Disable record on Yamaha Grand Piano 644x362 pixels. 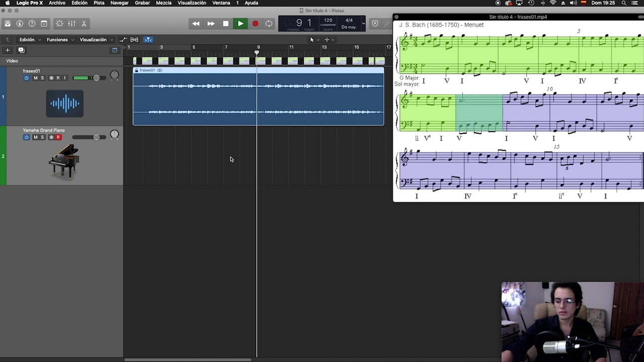coord(58,137)
